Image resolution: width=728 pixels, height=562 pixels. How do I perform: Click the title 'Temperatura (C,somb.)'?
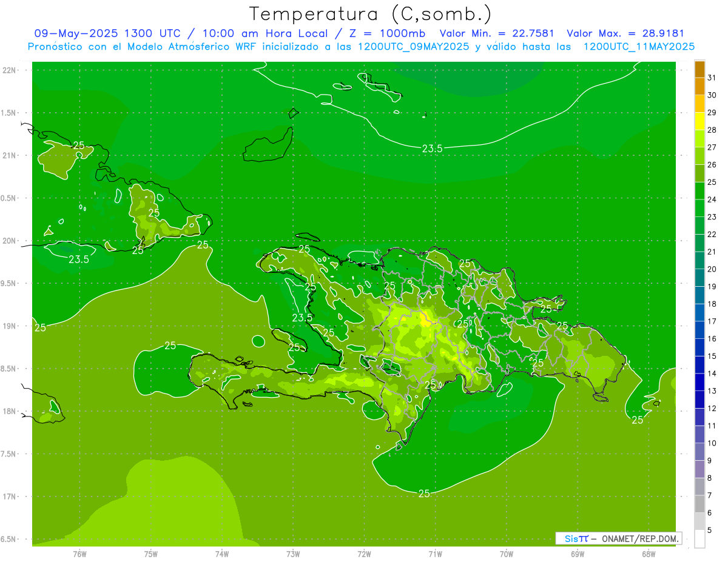[371, 14]
